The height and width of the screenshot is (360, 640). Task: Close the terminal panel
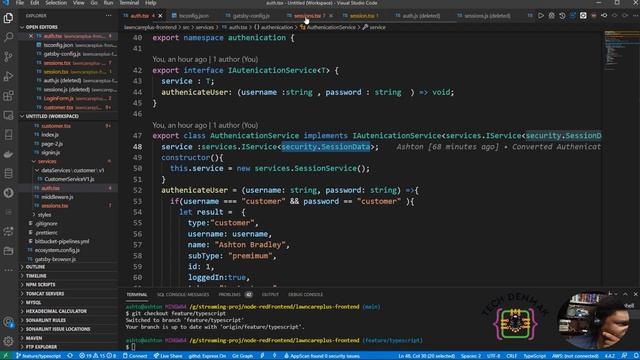(635, 294)
